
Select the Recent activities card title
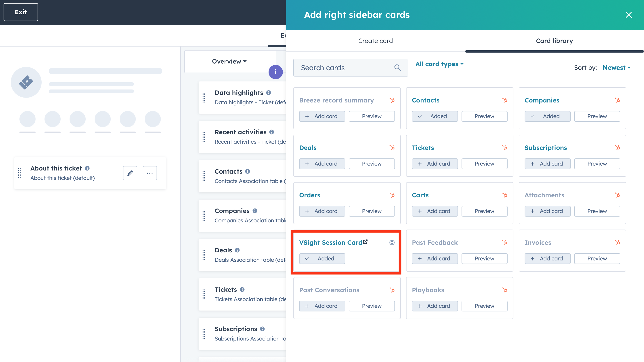point(241,132)
